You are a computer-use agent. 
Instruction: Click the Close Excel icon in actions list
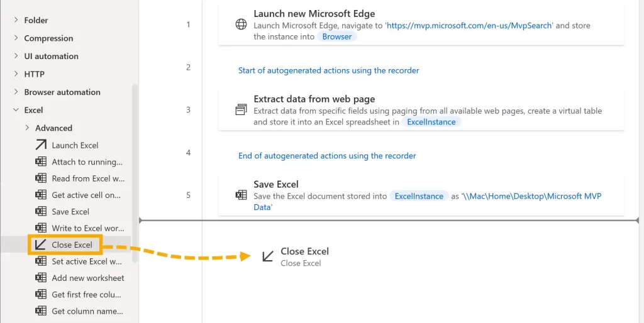41,245
